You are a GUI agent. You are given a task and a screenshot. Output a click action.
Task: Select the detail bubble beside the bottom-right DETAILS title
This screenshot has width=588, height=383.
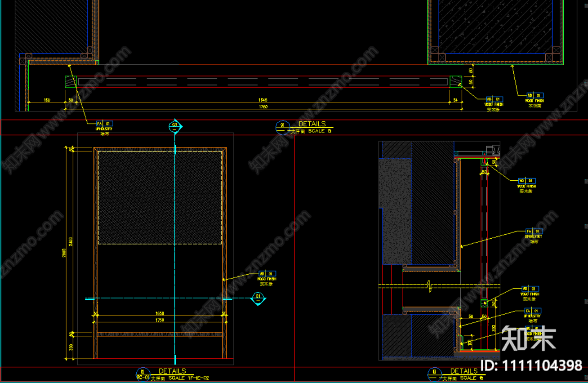[x=434, y=374]
